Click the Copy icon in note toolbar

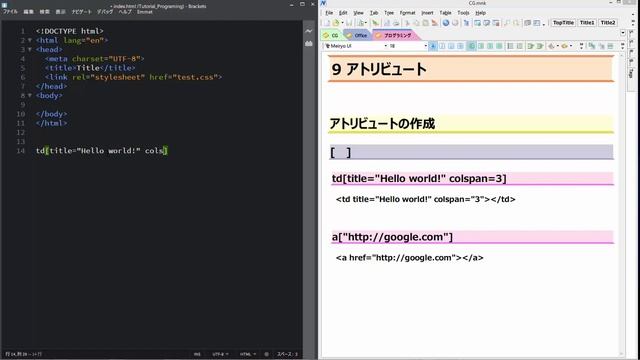[x=416, y=23]
